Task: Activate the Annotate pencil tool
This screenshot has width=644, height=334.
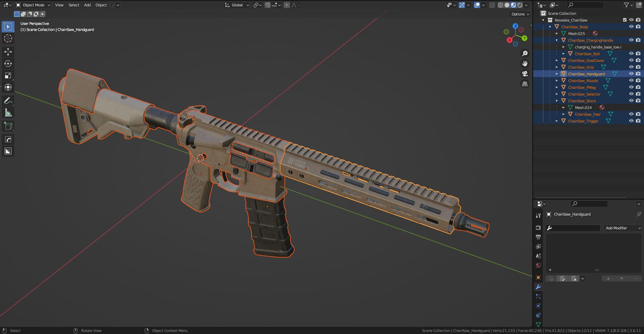Action: pos(8,101)
